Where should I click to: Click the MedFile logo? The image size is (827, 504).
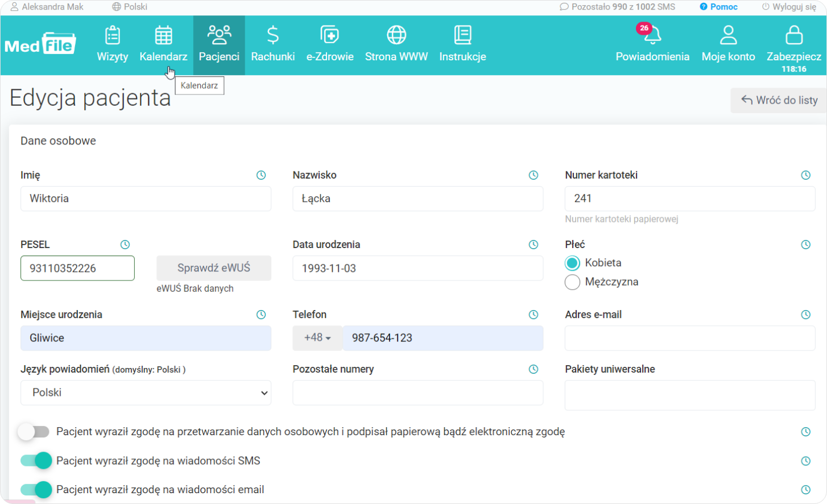pyautogui.click(x=40, y=43)
